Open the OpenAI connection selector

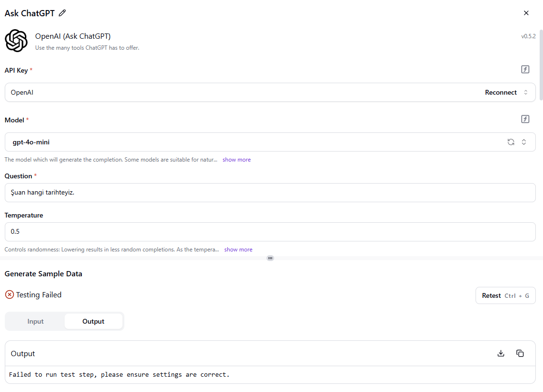(x=270, y=92)
